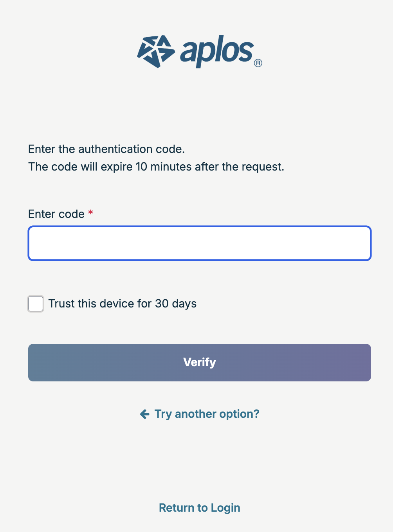
Task: Click the red required asterisk
Action: (x=90, y=213)
